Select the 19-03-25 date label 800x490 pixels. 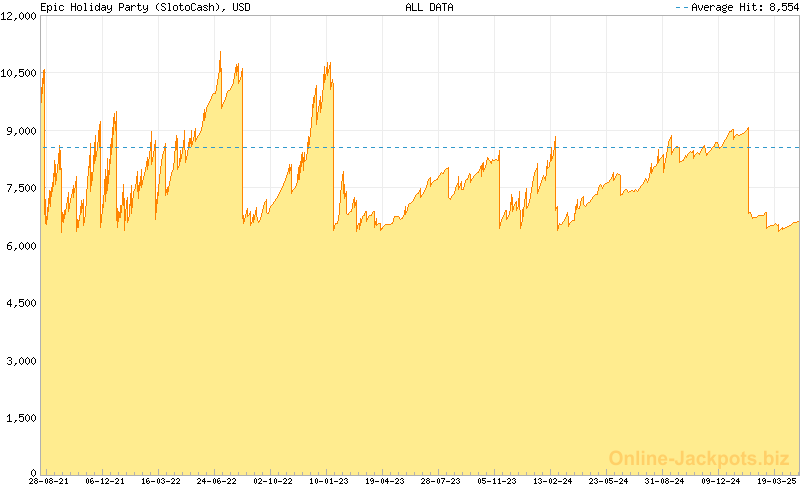[x=776, y=481]
